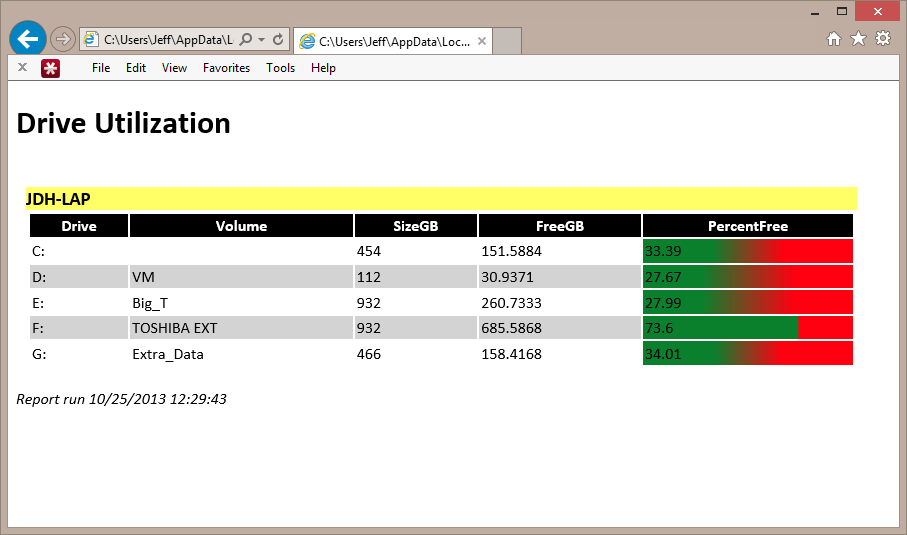
Task: Click the FreeGB column header
Action: coord(560,226)
